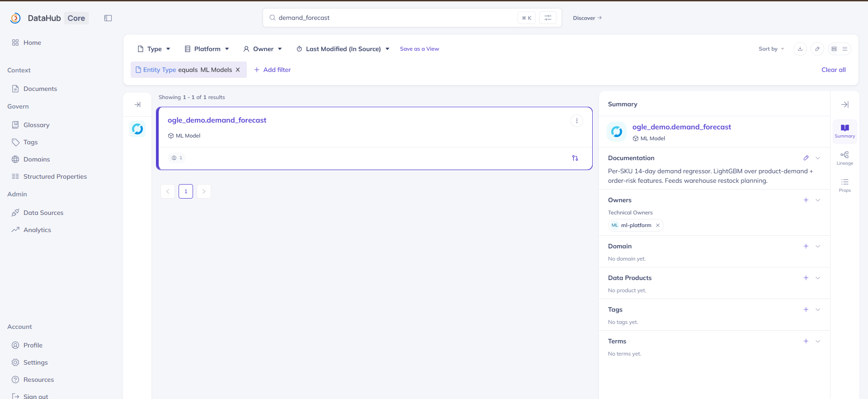Open the Type filter dropdown
This screenshot has width=868, height=399.
[154, 49]
